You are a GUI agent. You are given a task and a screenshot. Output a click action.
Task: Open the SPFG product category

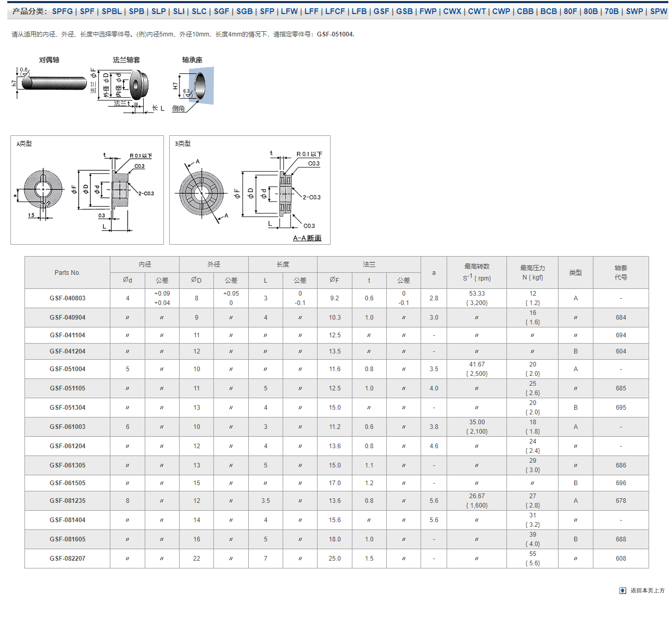(62, 11)
